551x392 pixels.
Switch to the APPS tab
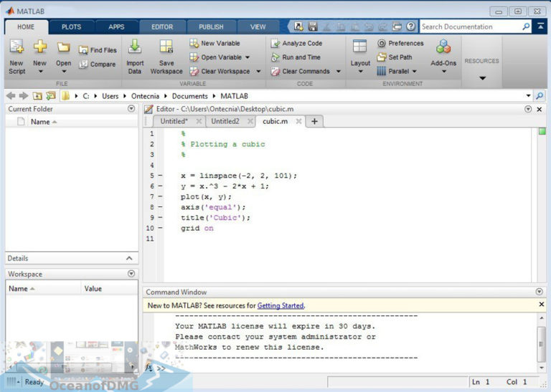point(116,27)
